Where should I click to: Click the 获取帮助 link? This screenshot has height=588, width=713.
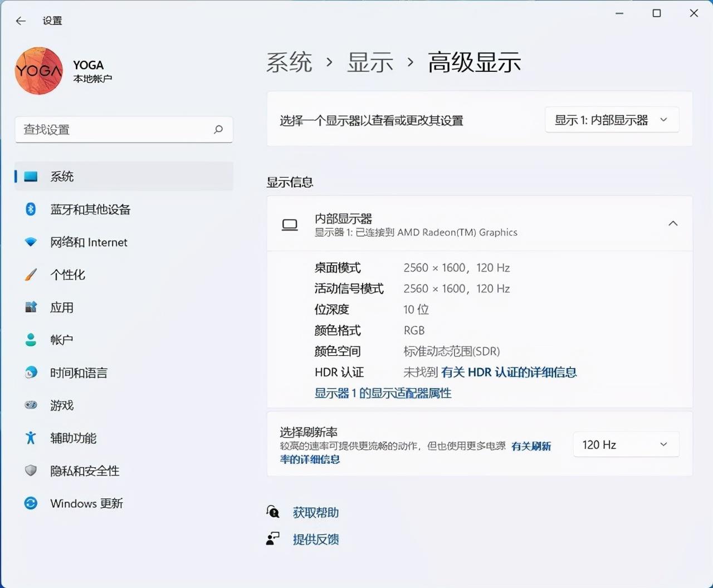[315, 512]
